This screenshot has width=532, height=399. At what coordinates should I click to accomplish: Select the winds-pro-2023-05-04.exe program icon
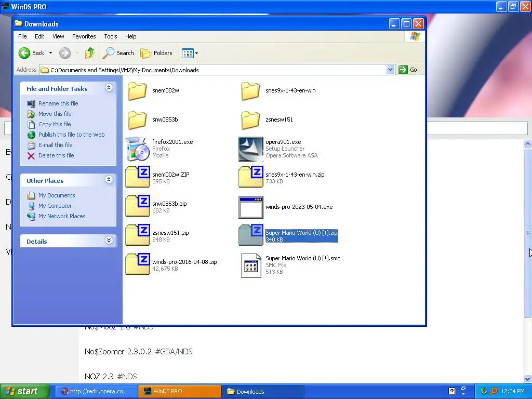[251, 207]
